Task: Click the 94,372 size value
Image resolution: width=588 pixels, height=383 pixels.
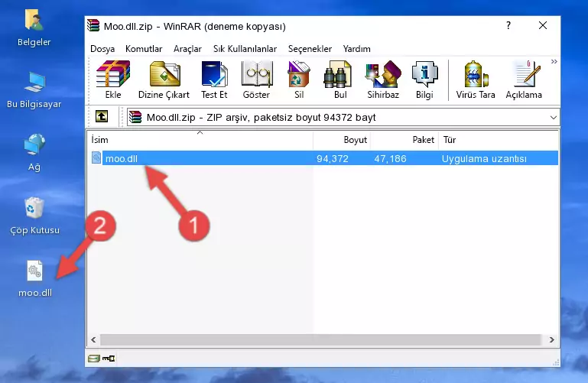Action: click(x=333, y=158)
